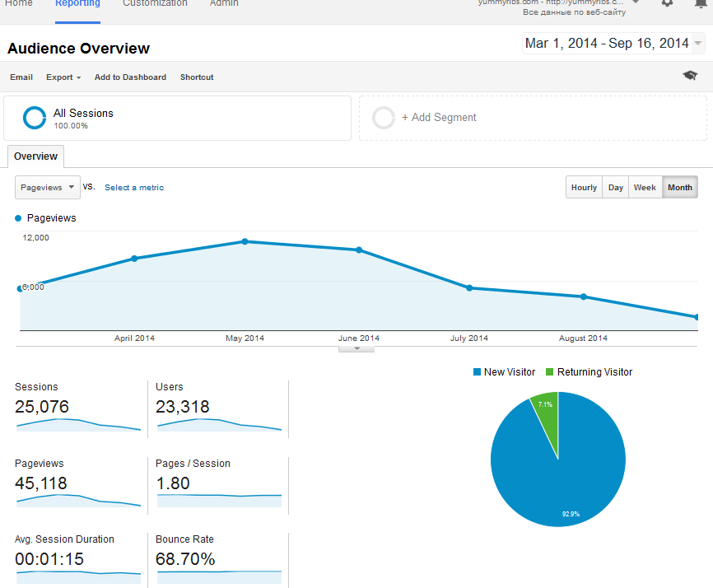Click the Users sparkline under 23,318
This screenshot has width=713, height=588.
click(x=219, y=425)
